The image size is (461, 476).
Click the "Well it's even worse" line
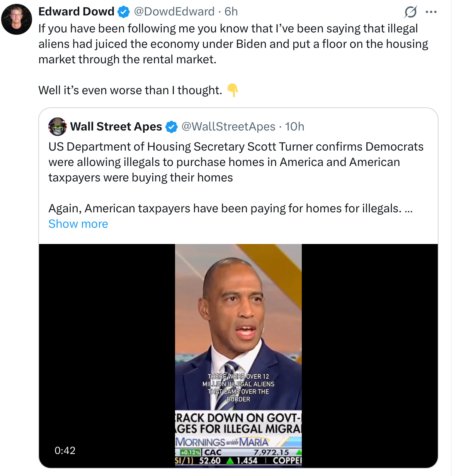point(130,90)
